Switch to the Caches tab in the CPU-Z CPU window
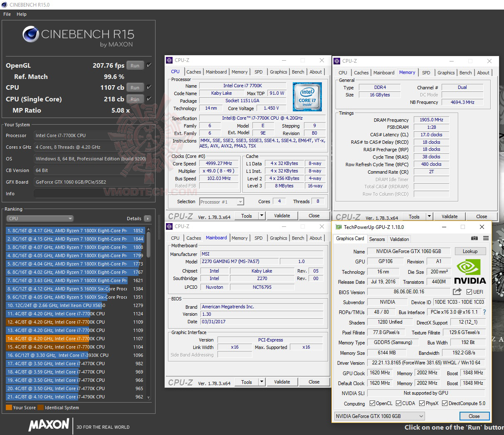The height and width of the screenshot is (435, 504). (x=193, y=72)
